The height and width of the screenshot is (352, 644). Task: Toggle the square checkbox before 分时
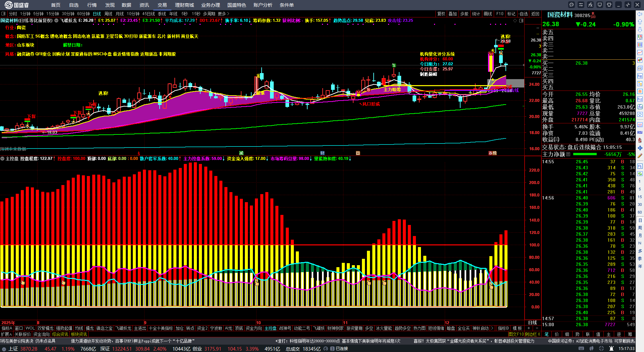(3, 14)
